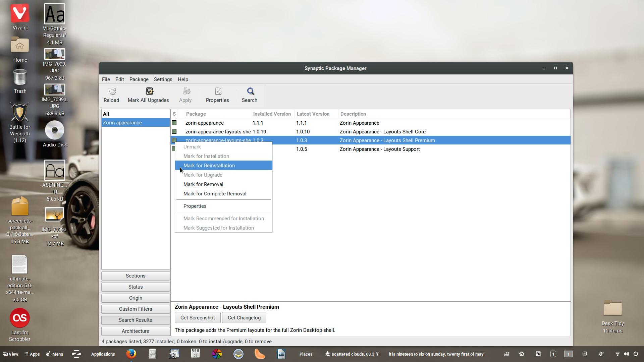Click the Status filter button
Image resolution: width=644 pixels, height=362 pixels.
click(x=136, y=287)
